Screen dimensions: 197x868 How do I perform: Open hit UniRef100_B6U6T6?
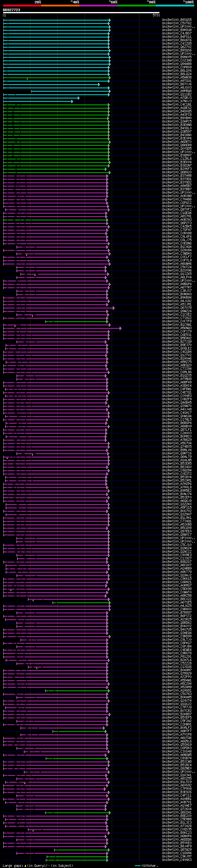pyautogui.click(x=177, y=40)
